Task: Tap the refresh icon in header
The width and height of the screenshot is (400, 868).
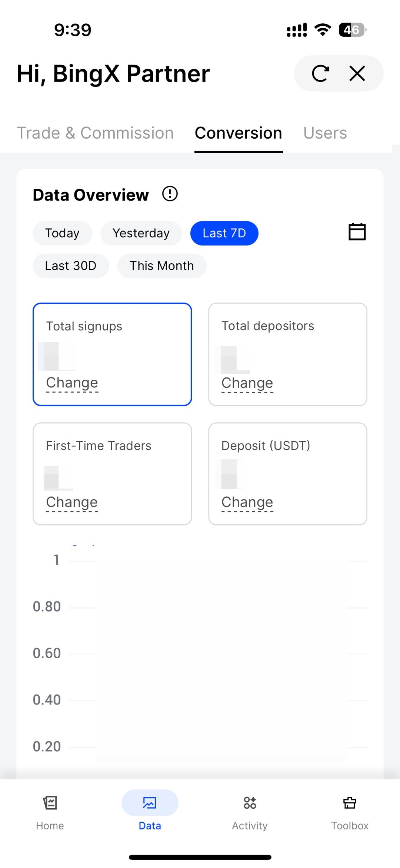Action: click(x=320, y=73)
